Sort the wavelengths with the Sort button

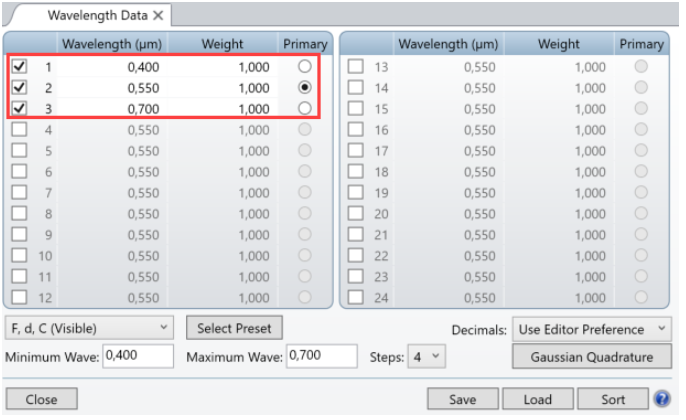click(x=613, y=399)
